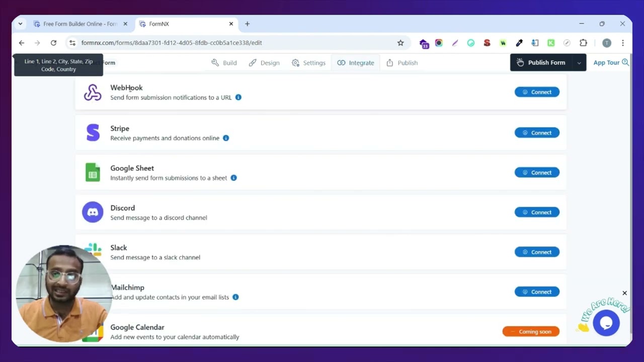Click the Discord logo icon
644x362 pixels.
tap(93, 212)
